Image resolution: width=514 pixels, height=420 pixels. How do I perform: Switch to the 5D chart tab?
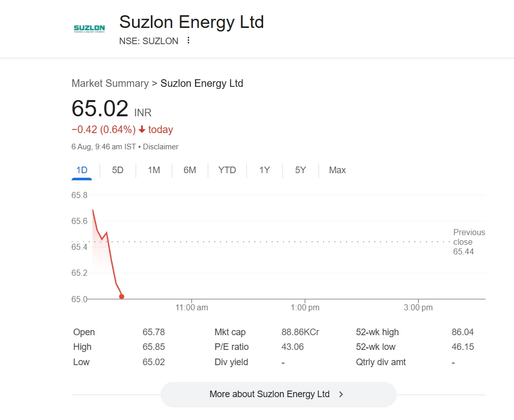118,170
